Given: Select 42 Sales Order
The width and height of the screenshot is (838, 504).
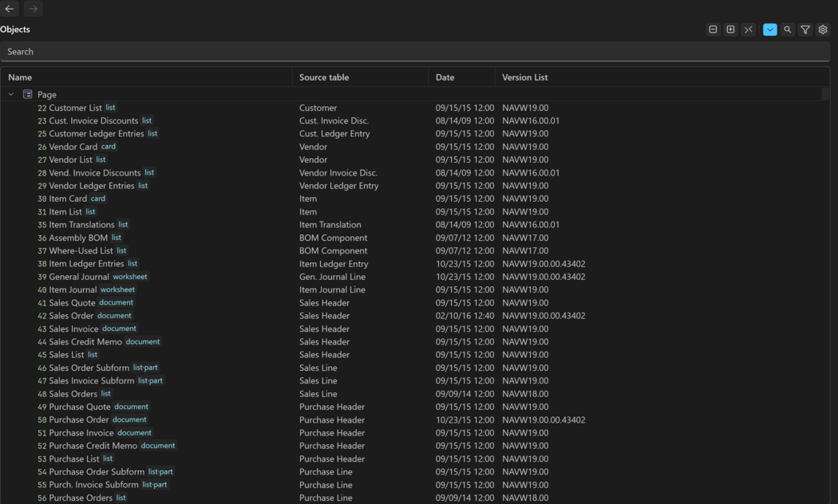Looking at the screenshot, I should tap(65, 316).
